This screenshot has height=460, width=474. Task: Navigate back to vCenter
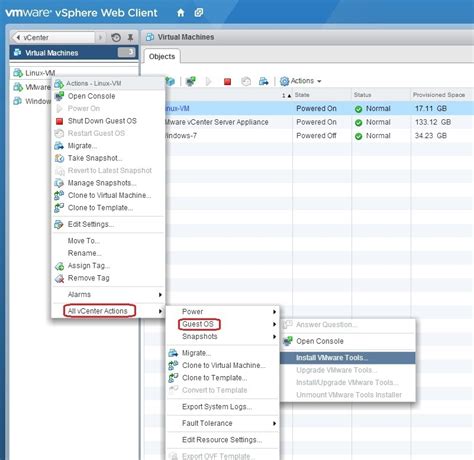pos(53,37)
